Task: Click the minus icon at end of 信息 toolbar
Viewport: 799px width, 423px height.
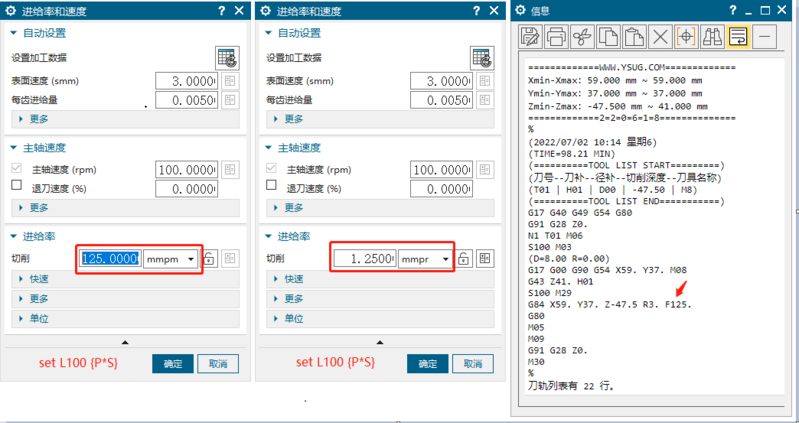Action: (x=764, y=37)
